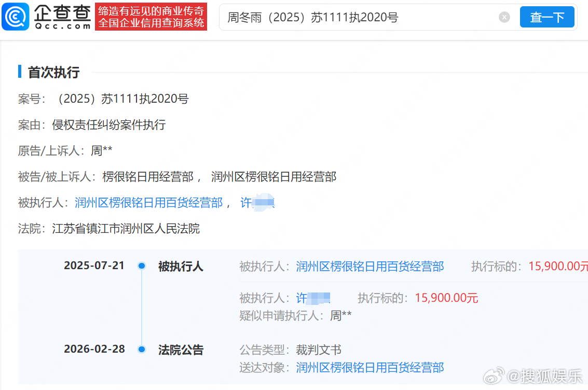Click the blue timeline dot beside 2026-02-28
The image size is (588, 390).
tap(142, 349)
